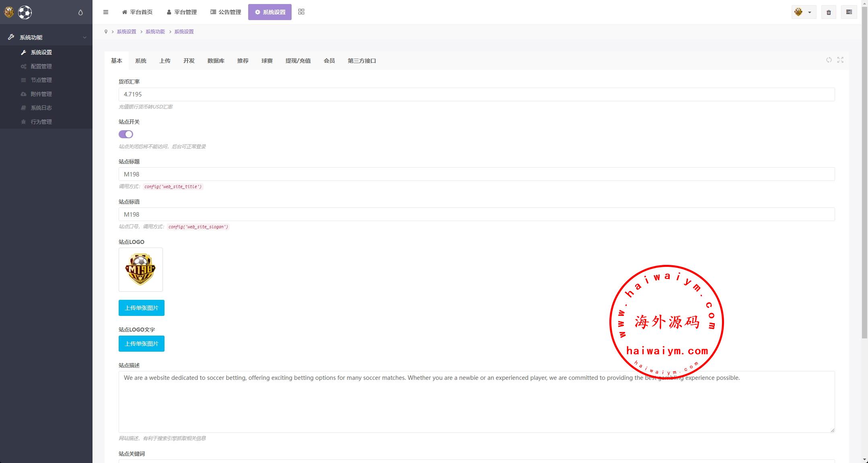Viewport: 868px width, 463px height.
Task: Click the water drop theme icon in sidebar header
Action: [80, 12]
